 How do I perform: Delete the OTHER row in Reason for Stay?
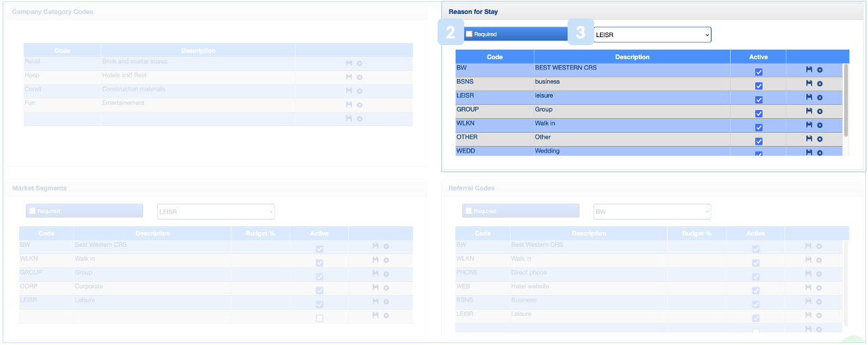[820, 139]
